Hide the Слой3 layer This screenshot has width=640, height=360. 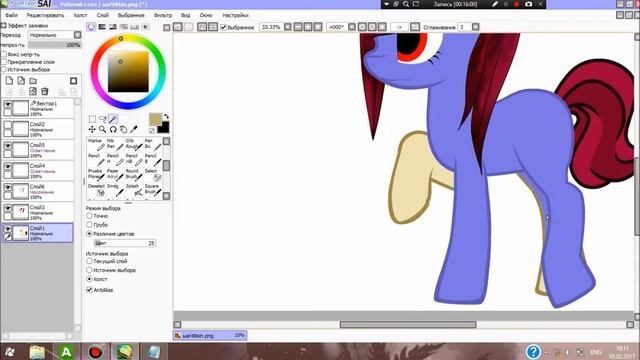8,208
